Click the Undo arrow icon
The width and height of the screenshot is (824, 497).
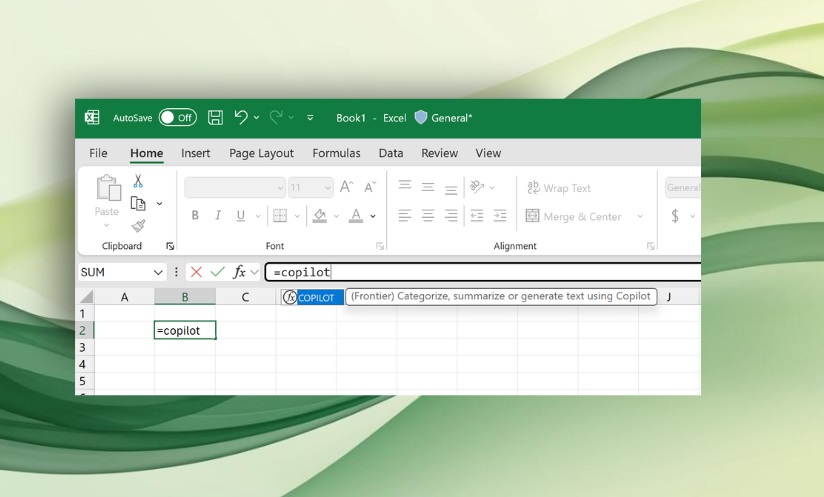[x=240, y=118]
